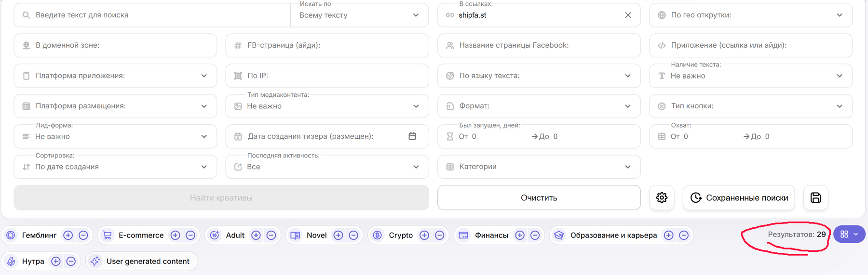Expand Платформа приложения dropdown
The image size is (868, 275).
[x=115, y=76]
